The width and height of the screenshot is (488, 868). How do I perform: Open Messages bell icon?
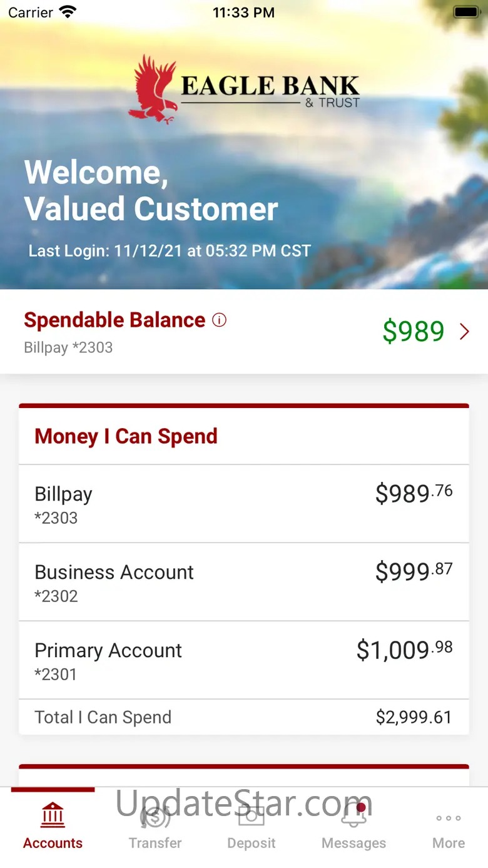(x=353, y=815)
